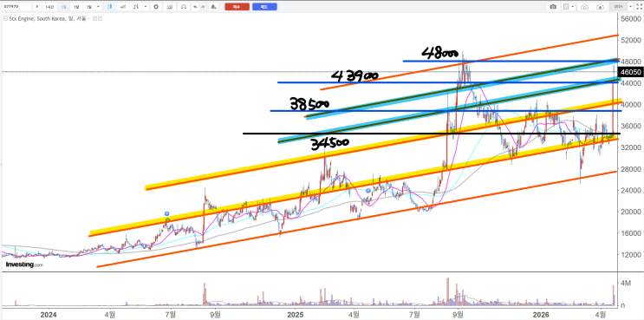Image resolution: width=644 pixels, height=320 pixels.
Task: Open the layout selector dropdown
Action: (569, 7)
